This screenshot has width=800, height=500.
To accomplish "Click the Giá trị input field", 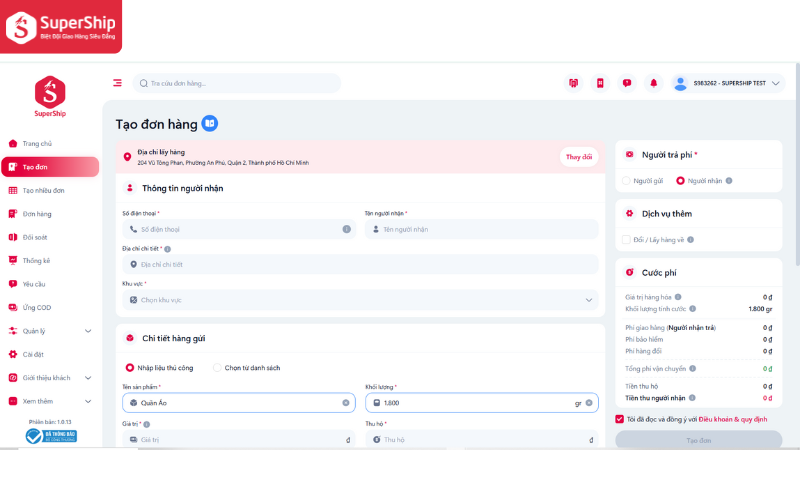I will (239, 439).
